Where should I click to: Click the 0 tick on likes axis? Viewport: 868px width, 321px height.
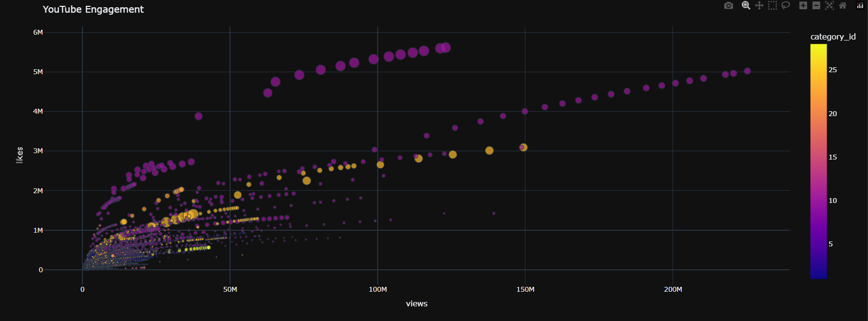(x=41, y=270)
